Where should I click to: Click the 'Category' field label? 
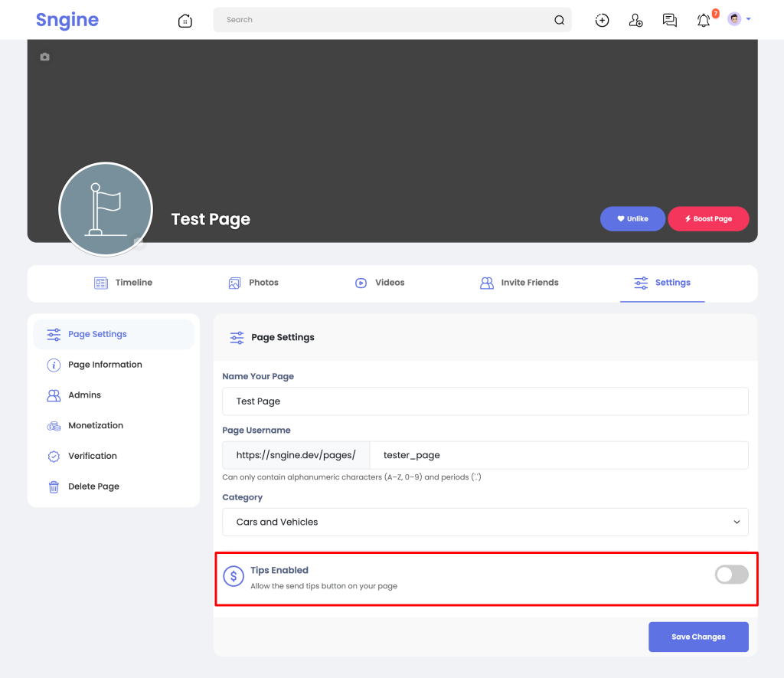coord(242,497)
